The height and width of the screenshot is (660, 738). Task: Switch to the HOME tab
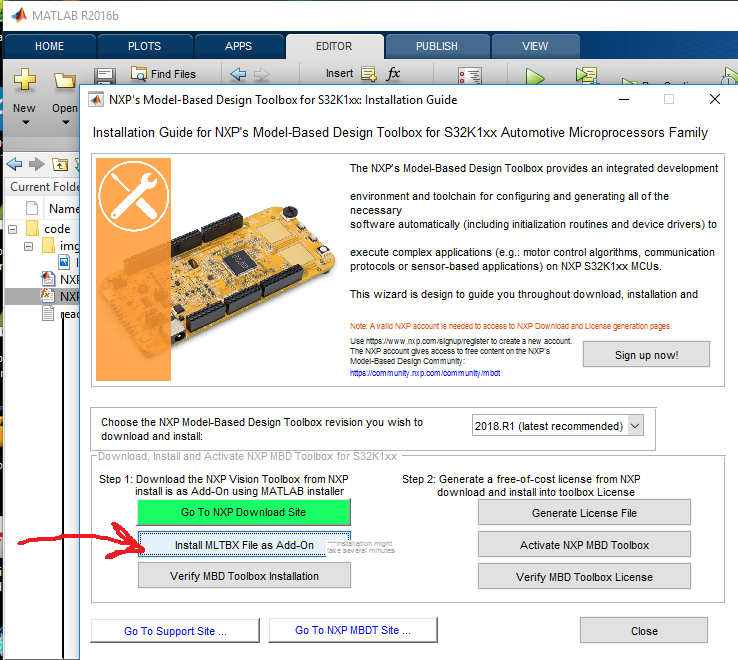(x=49, y=46)
